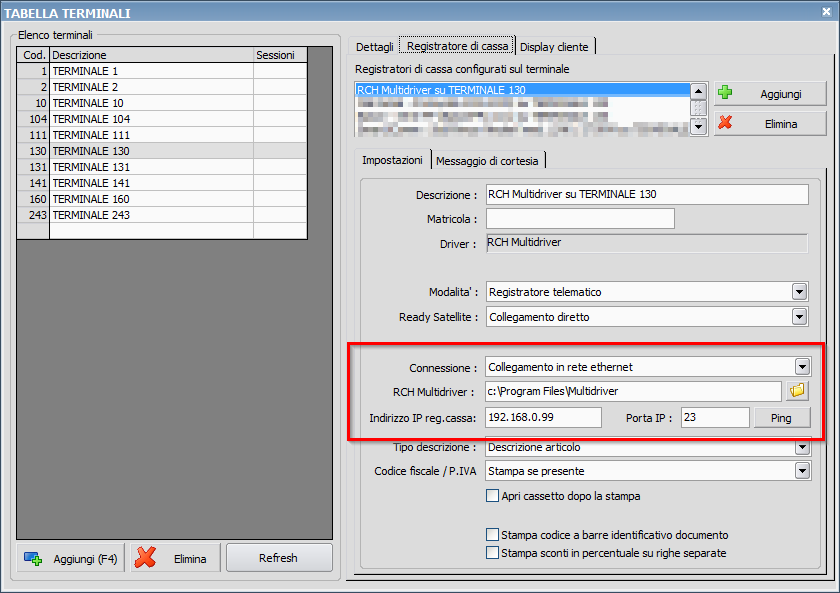Click the Ping button

pos(782,418)
